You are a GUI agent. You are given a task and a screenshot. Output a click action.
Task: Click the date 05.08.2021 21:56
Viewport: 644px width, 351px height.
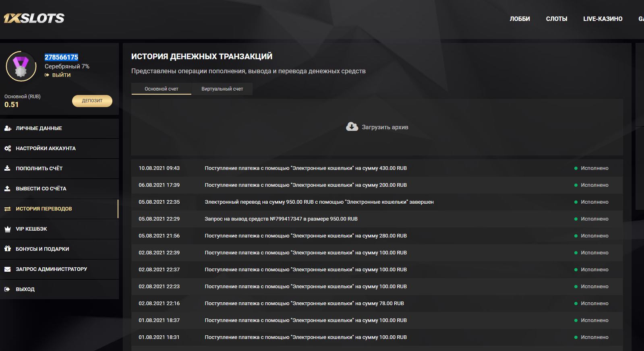[x=159, y=236]
